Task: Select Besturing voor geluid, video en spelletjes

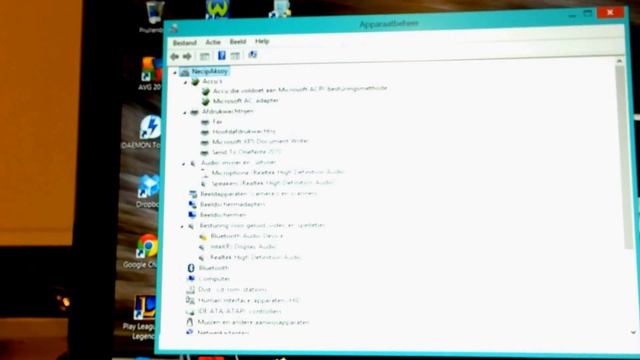Action: coord(262,225)
